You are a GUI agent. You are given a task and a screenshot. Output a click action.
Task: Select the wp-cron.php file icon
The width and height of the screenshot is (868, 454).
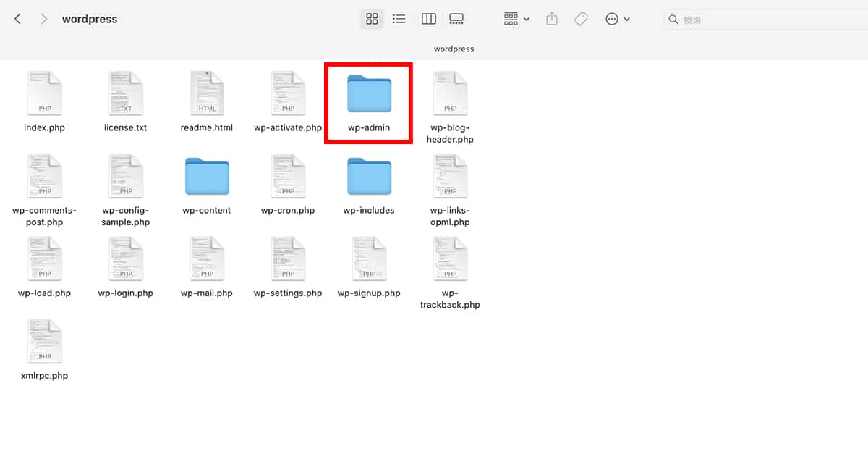click(288, 176)
